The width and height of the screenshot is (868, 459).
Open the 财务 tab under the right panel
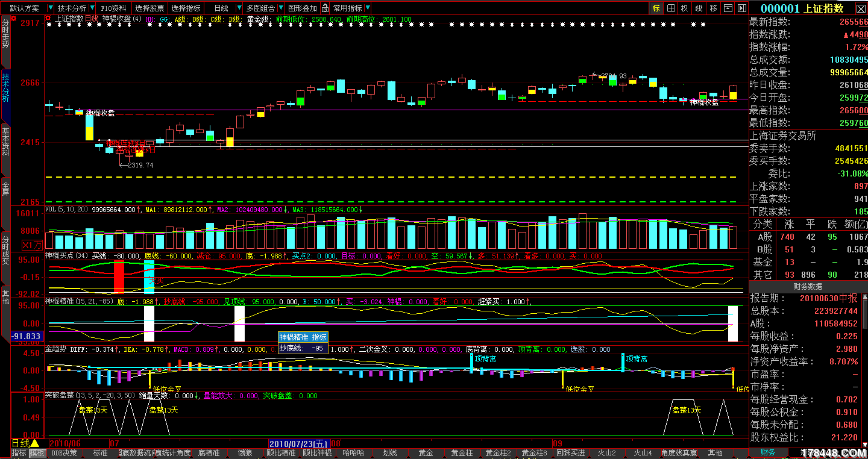[768, 452]
